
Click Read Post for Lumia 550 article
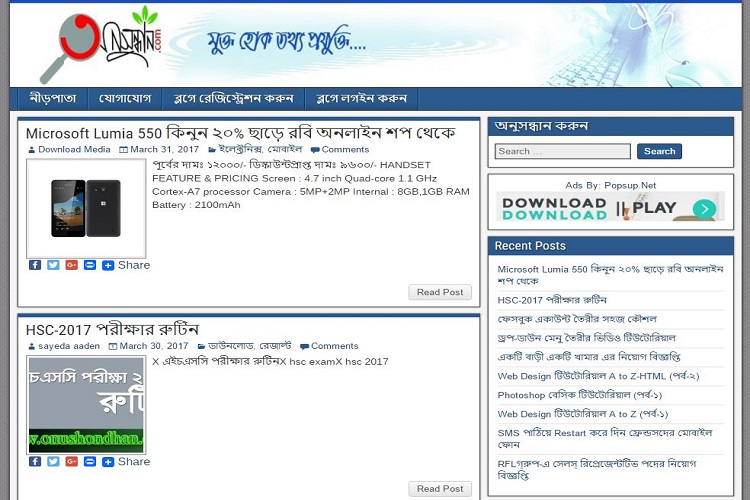coord(440,292)
